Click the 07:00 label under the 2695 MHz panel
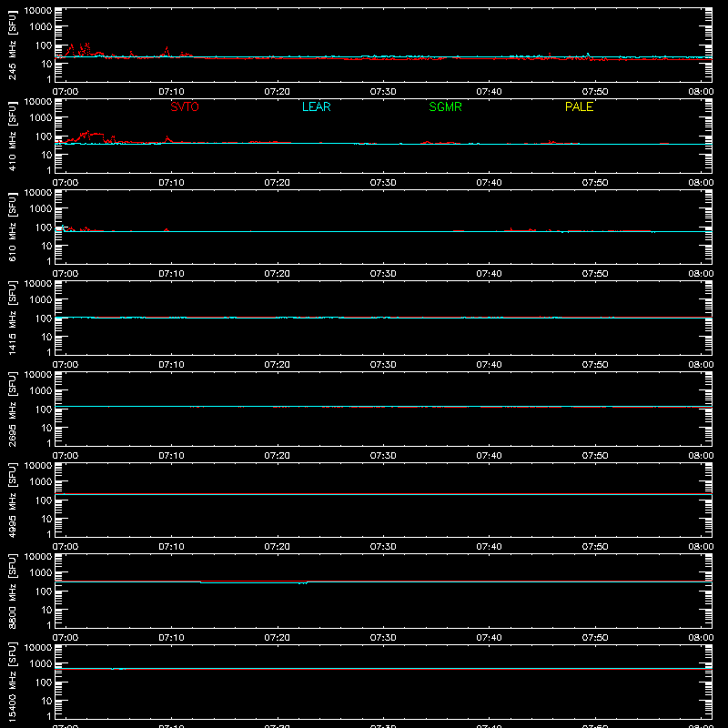 pyautogui.click(x=66, y=456)
